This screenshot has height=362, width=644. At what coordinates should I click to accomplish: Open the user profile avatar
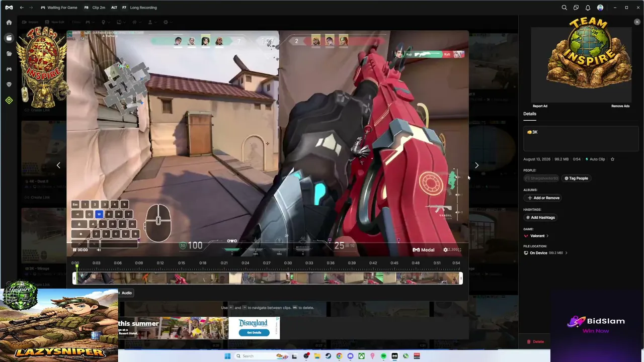coord(600,8)
